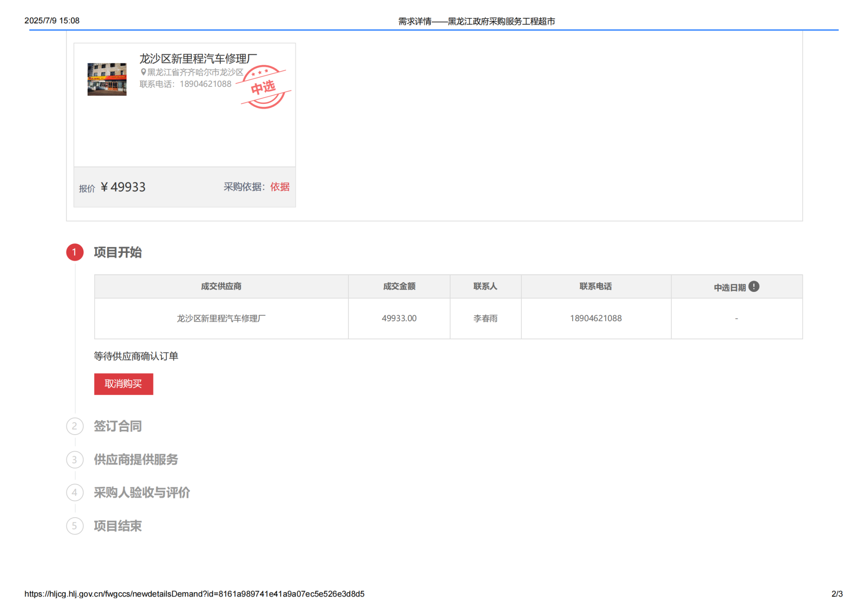The width and height of the screenshot is (868, 613).
Task: Click the red 中选 stamp icon
Action: coord(264,87)
